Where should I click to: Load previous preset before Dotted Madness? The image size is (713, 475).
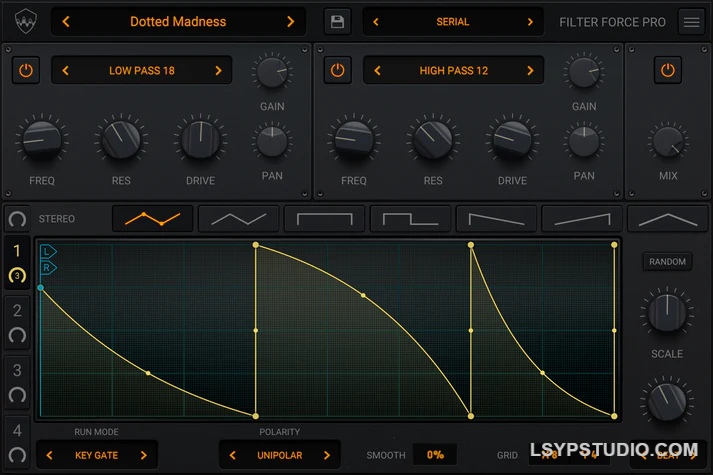point(66,21)
